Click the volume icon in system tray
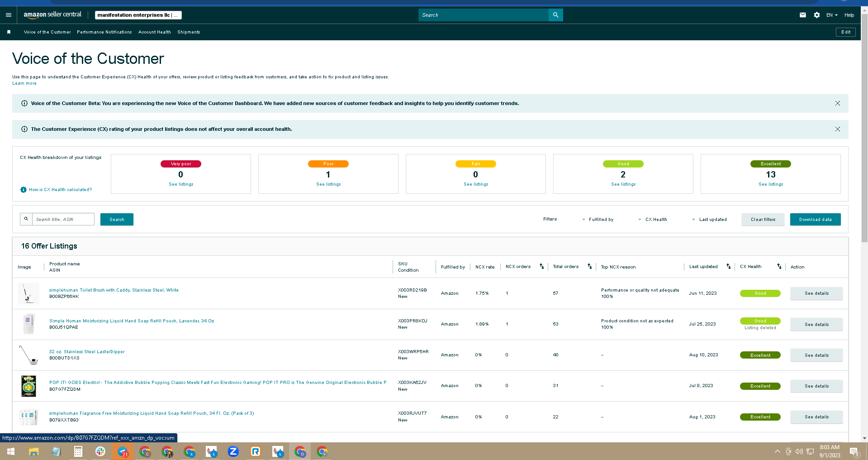 [x=799, y=451]
